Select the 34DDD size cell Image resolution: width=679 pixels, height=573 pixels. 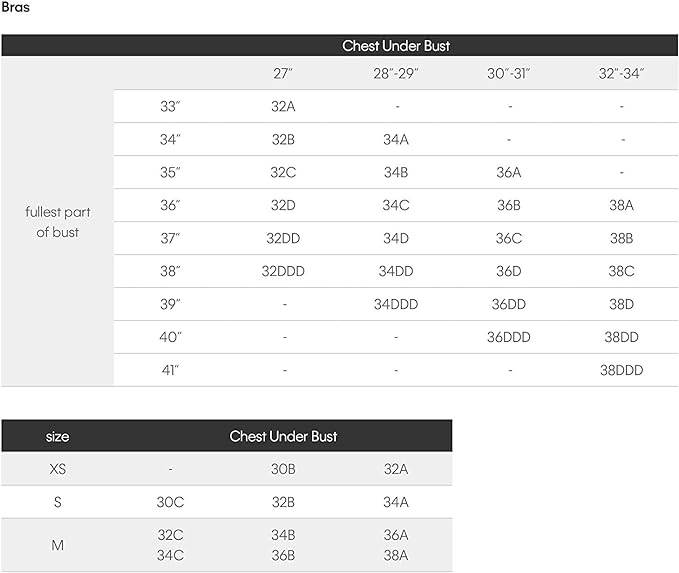coord(396,304)
